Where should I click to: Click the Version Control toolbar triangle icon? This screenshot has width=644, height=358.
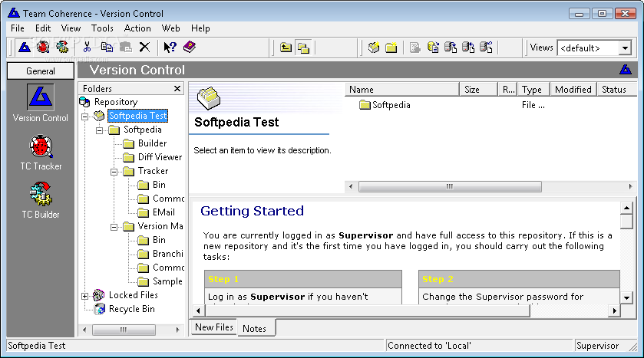point(25,48)
